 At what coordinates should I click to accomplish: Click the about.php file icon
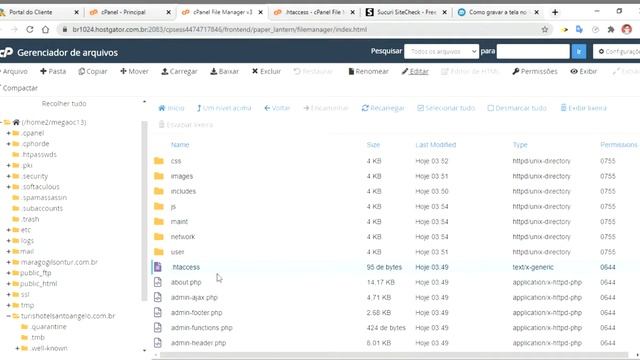coord(158,282)
